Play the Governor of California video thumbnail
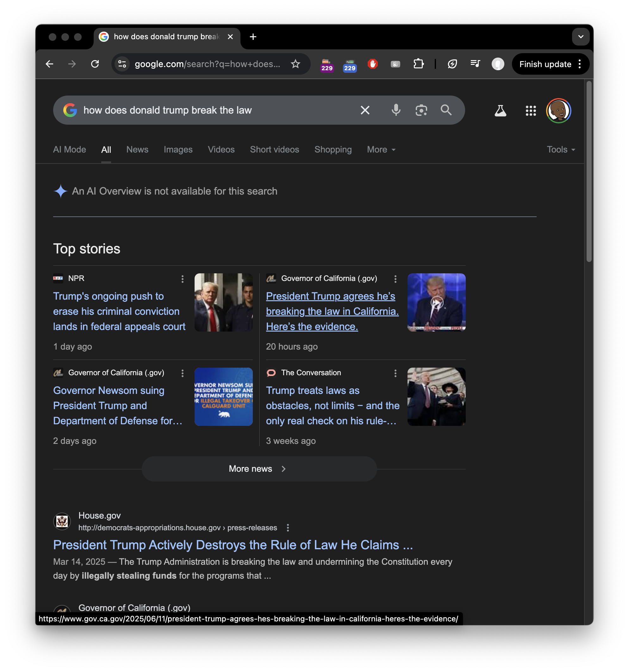The width and height of the screenshot is (629, 672). 436,302
